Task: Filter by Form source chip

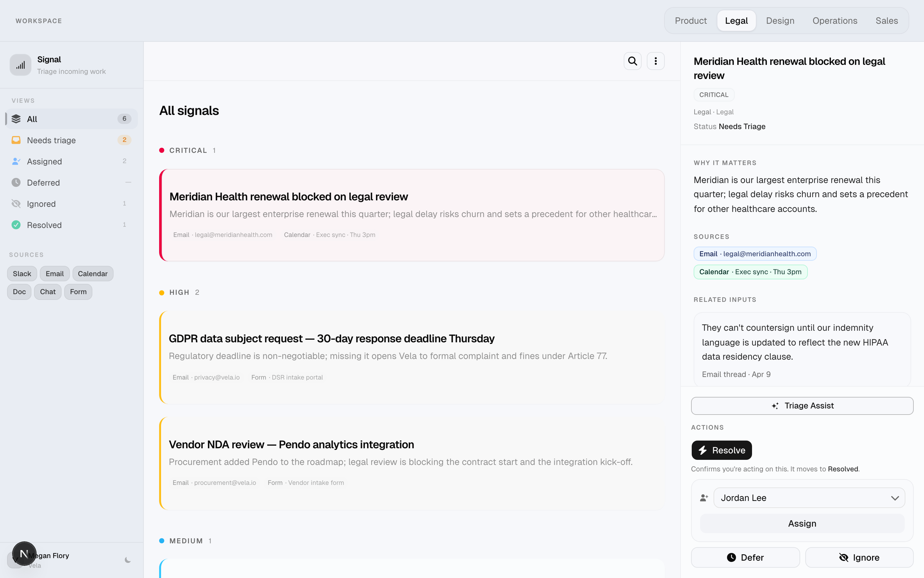Action: click(78, 292)
